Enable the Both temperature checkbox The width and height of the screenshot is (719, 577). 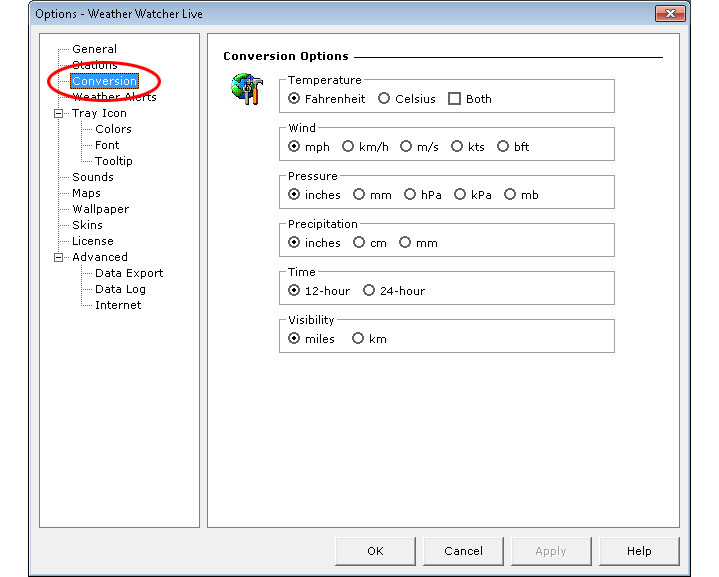point(454,99)
